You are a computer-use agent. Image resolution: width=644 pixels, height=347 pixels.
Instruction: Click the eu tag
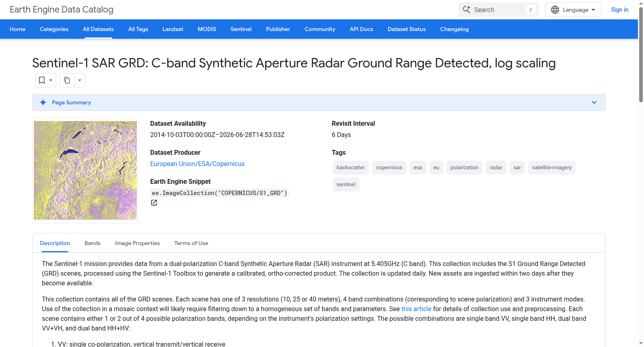tap(436, 168)
